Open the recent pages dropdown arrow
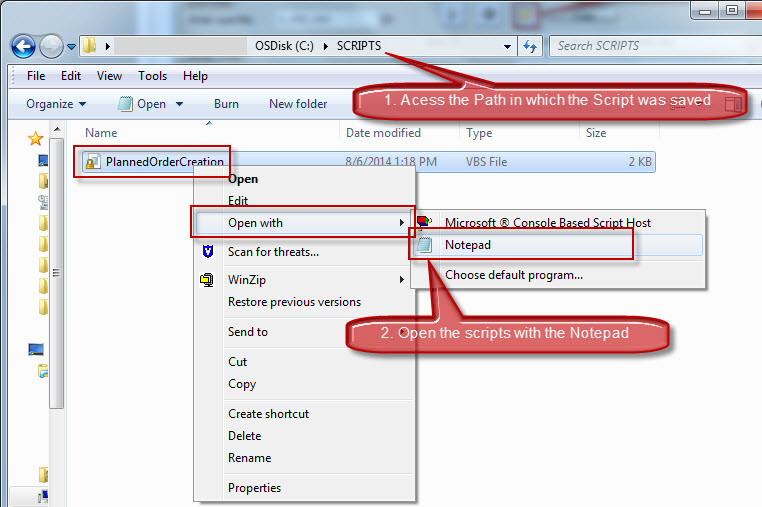Viewport: 762px width, 507px height. point(71,47)
